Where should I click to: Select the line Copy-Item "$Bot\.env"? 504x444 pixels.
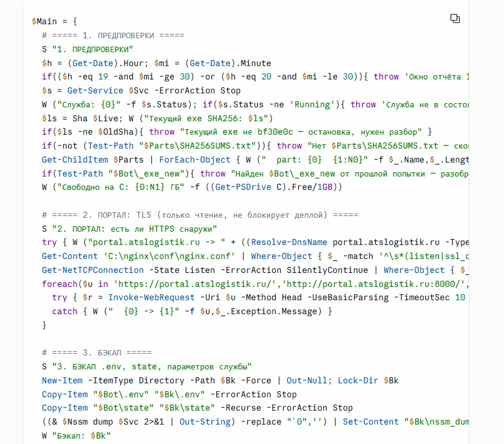tap(169, 394)
